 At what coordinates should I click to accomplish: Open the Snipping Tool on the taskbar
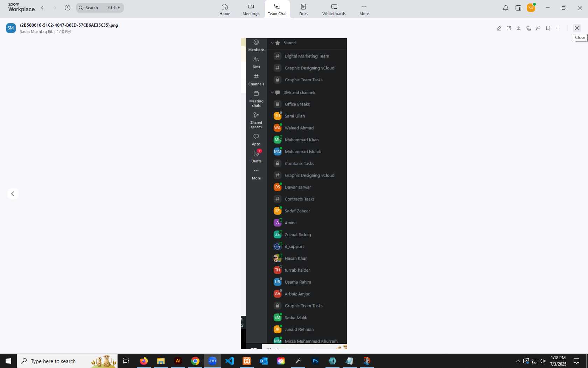367,361
